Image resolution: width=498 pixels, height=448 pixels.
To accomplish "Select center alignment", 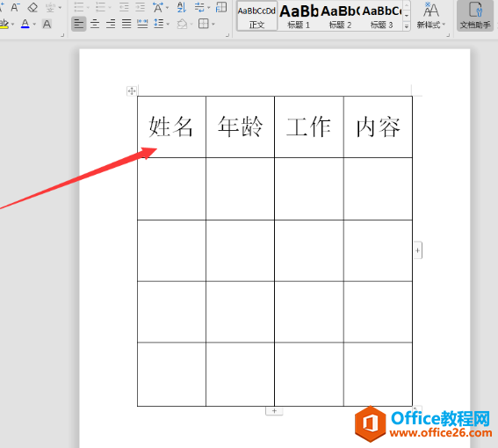I will click(95, 24).
